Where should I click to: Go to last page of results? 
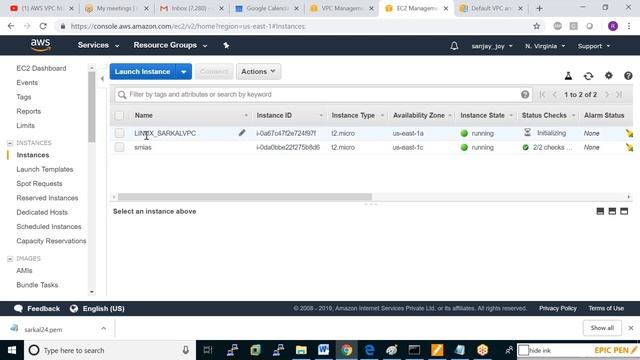pyautogui.click(x=619, y=95)
